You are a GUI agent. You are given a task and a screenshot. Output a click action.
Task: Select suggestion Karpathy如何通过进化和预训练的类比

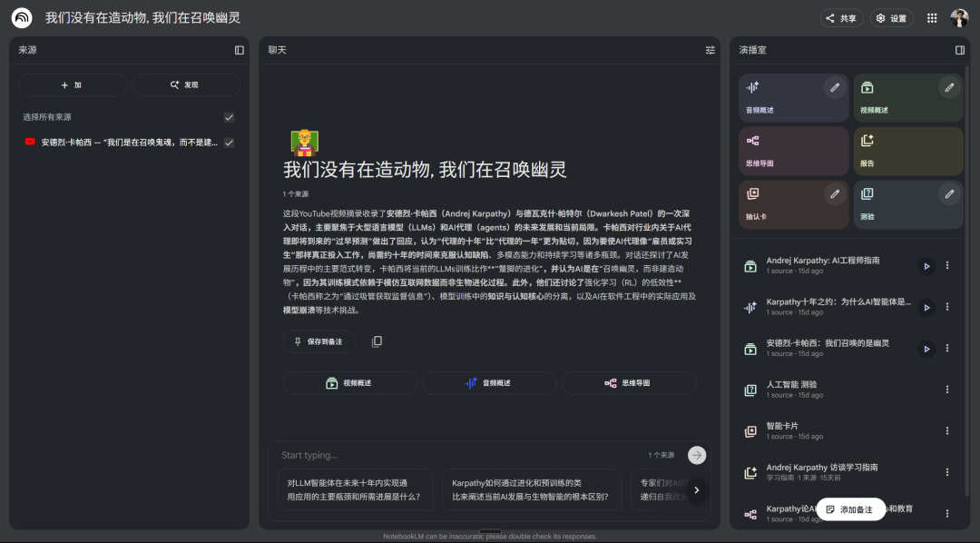pyautogui.click(x=532, y=489)
